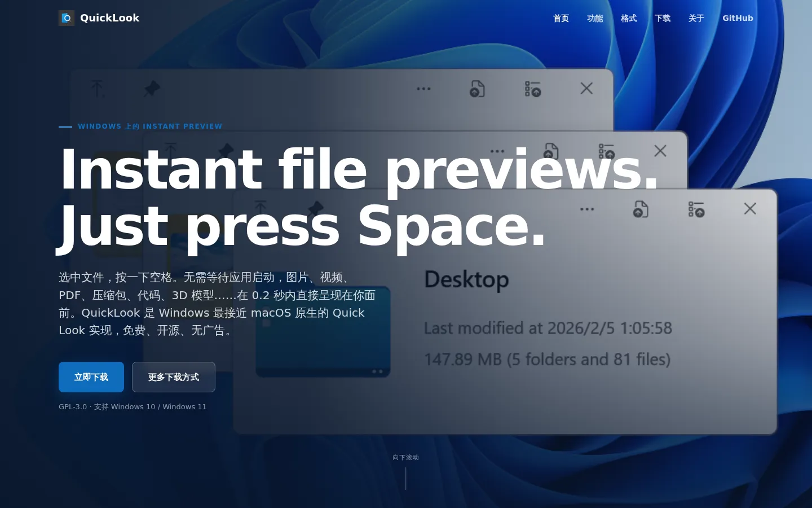This screenshot has width=812, height=508.
Task: Click the X icon of rearmost preview window
Action: click(586, 88)
